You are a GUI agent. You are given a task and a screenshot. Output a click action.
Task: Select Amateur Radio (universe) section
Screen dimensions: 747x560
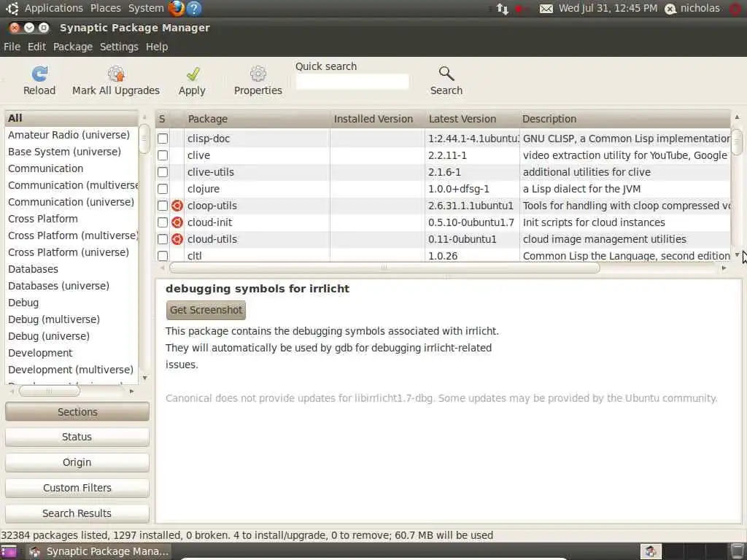click(x=71, y=135)
